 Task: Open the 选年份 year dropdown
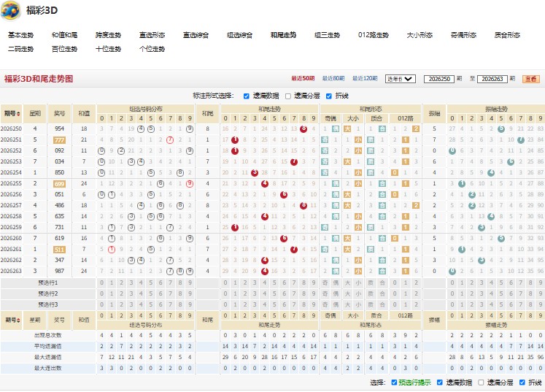[x=401, y=79]
